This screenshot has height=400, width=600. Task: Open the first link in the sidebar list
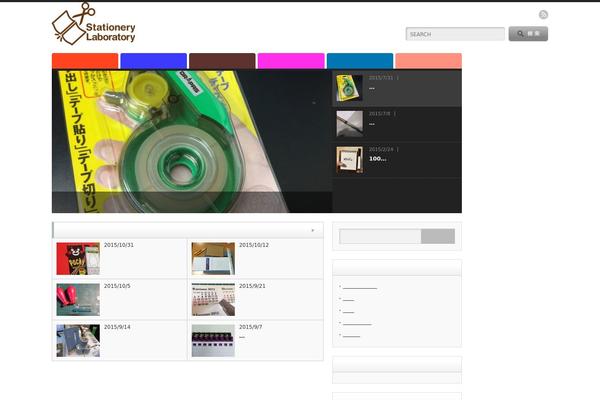(x=360, y=288)
